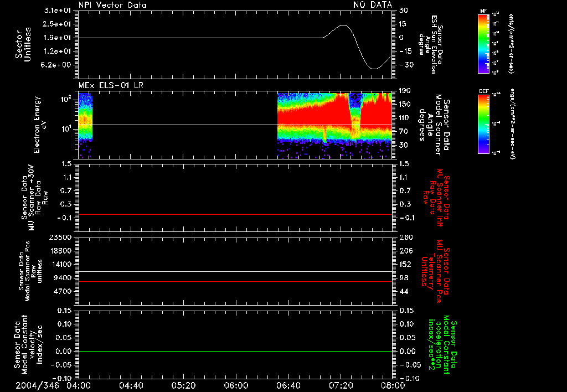Click the 23500 scanner position tick label
The image size is (567, 392).
click(60, 238)
